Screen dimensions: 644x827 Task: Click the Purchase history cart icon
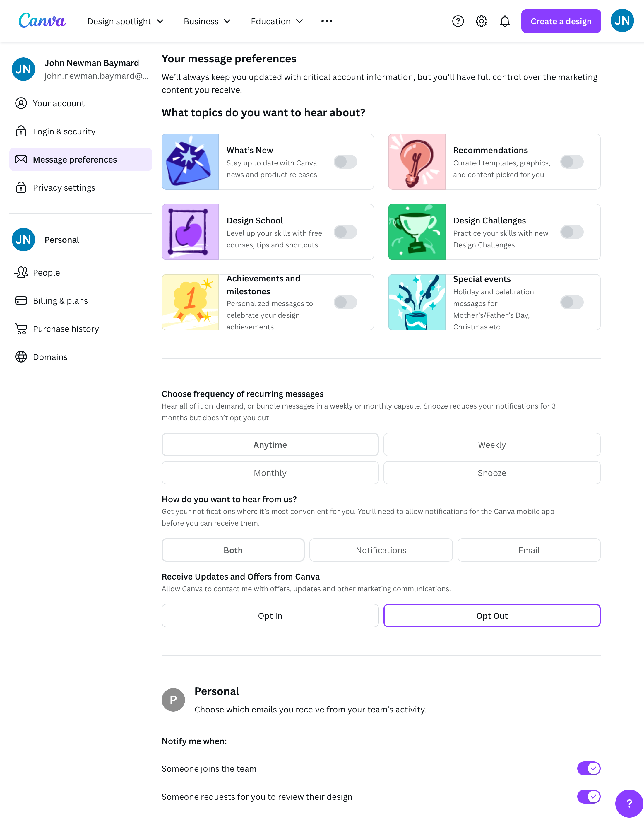click(21, 329)
